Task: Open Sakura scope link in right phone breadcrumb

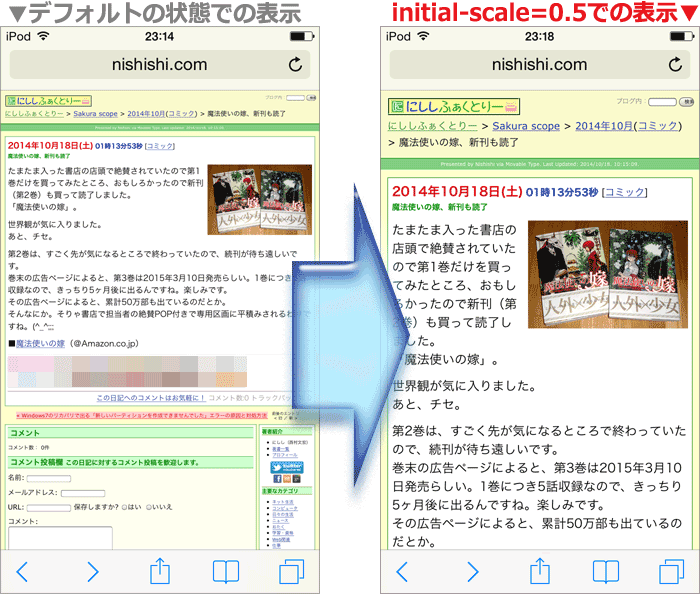Action: point(526,126)
